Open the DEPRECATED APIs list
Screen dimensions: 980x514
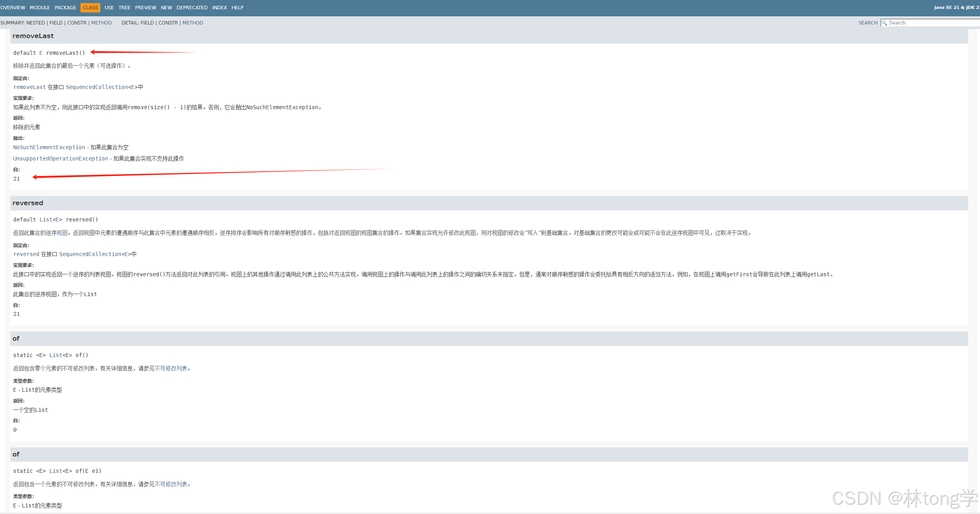(x=192, y=7)
